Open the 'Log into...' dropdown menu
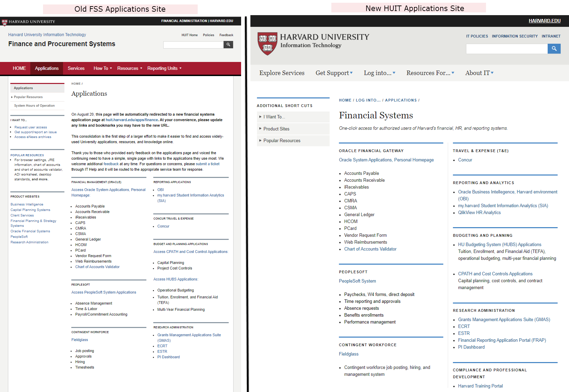This screenshot has width=569, height=392. (x=380, y=73)
